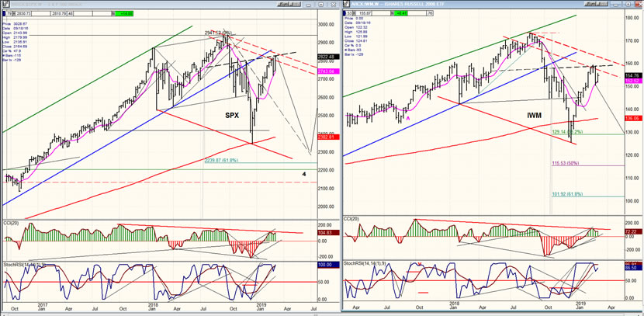Image resolution: width=644 pixels, height=316 pixels.
Task: Click the 3000.00 axis label in SPX window
Action: (326, 24)
